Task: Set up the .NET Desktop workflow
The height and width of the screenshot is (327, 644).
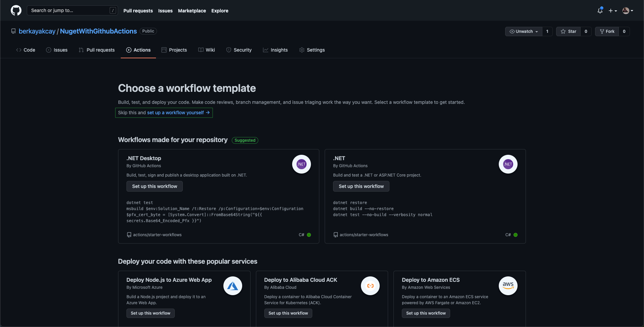Action: click(x=154, y=186)
